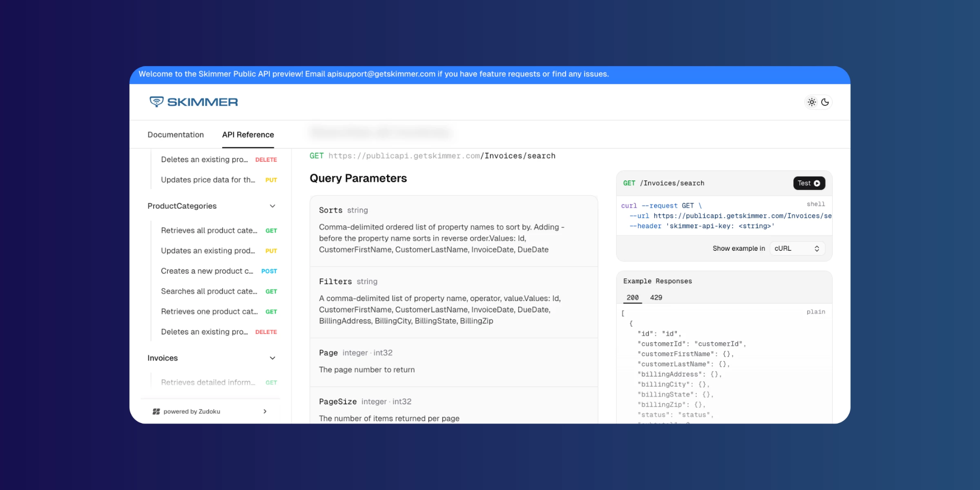
Task: Click the POST method badge in sidebar
Action: point(269,271)
